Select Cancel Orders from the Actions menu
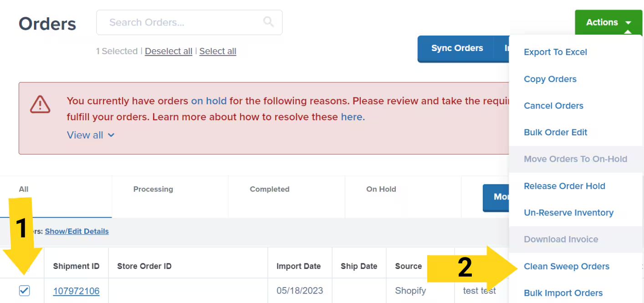Viewport: 644px width, 303px height. click(553, 105)
